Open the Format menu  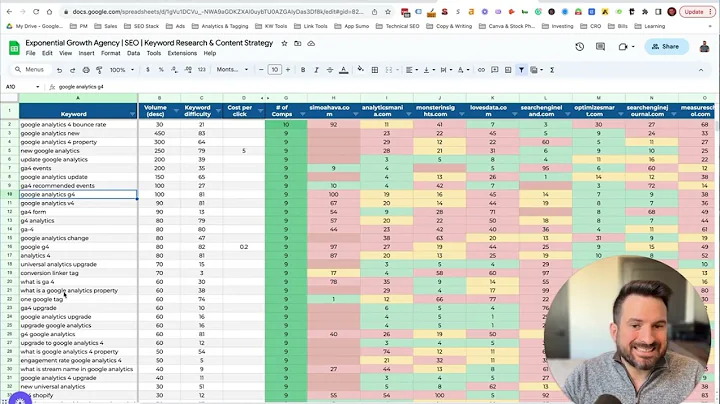pos(111,53)
